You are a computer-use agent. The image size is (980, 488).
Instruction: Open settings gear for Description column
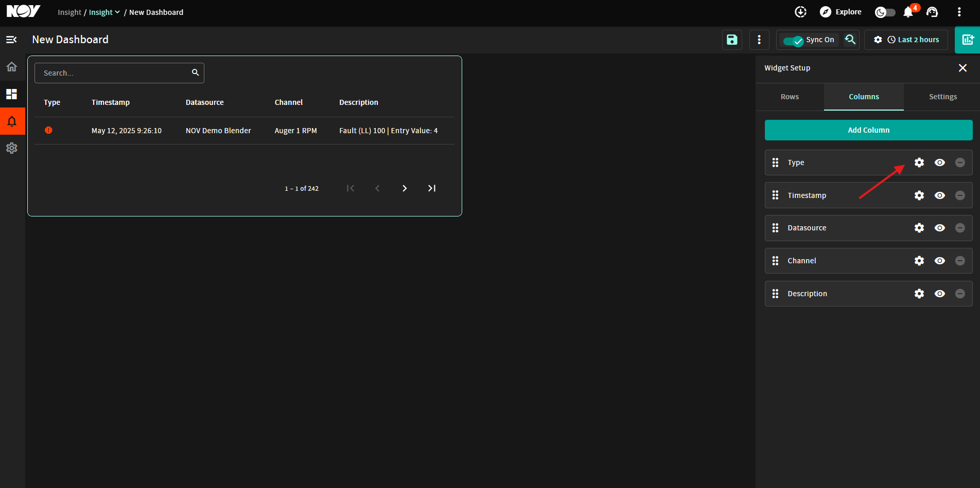click(919, 294)
